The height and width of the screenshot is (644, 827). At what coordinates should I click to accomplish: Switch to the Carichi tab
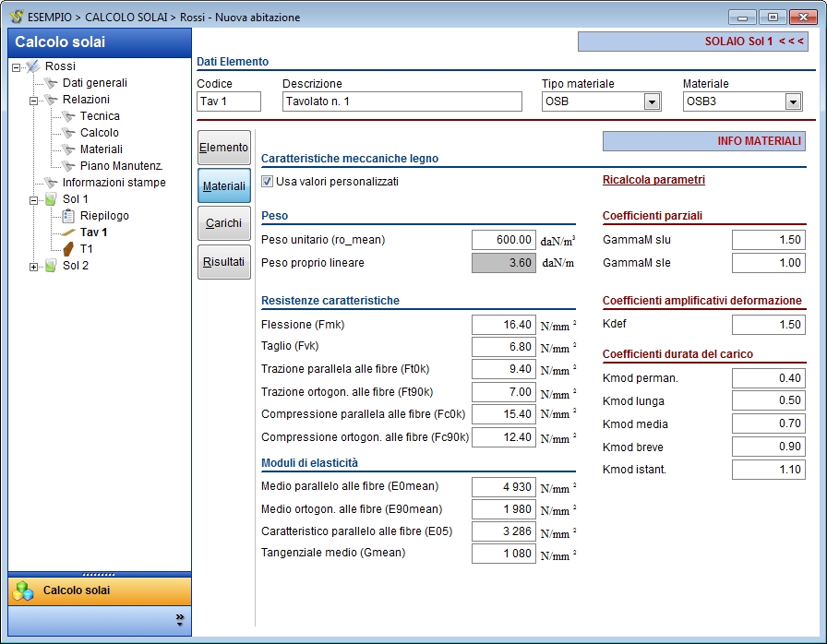pyautogui.click(x=224, y=223)
